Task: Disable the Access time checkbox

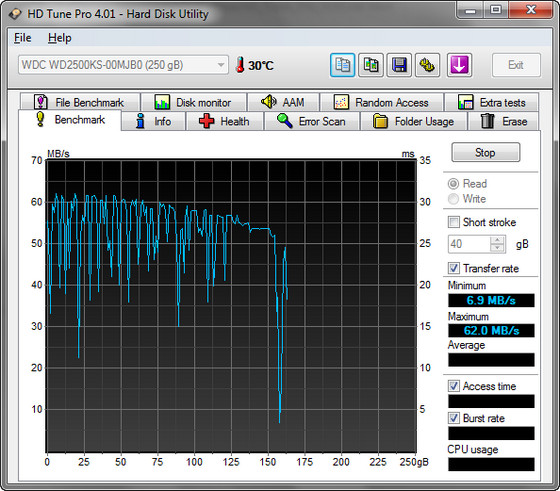Action: tap(454, 386)
